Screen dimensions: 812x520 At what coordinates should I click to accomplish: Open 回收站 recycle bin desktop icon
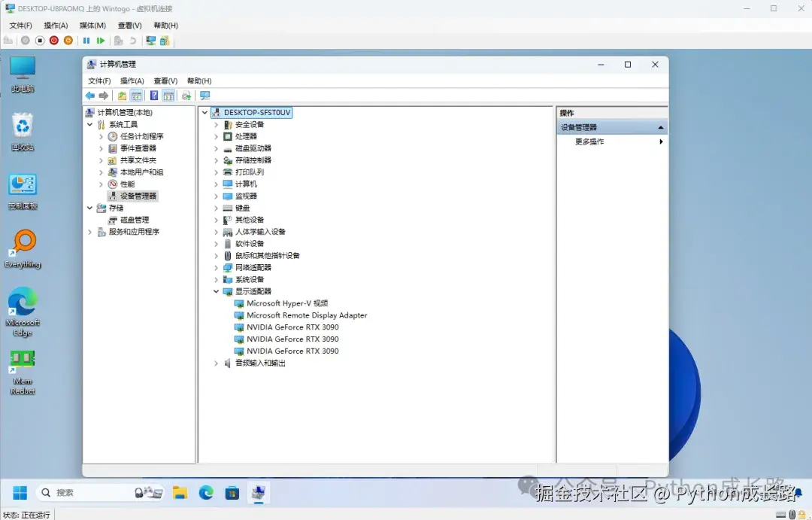(23, 132)
